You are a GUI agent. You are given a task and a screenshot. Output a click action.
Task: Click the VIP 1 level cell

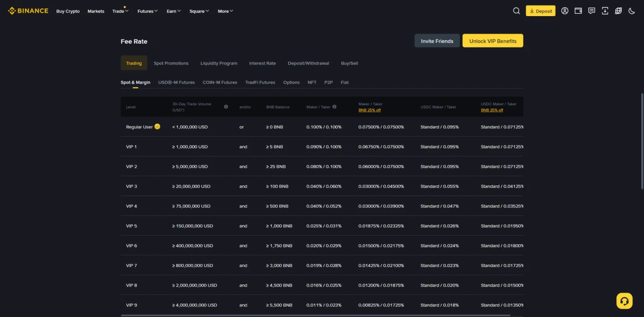click(131, 147)
